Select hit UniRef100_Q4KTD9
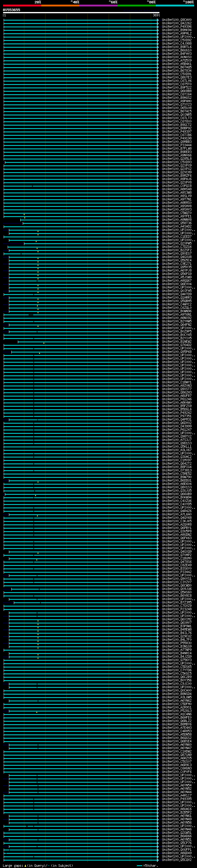 tap(177, 294)
